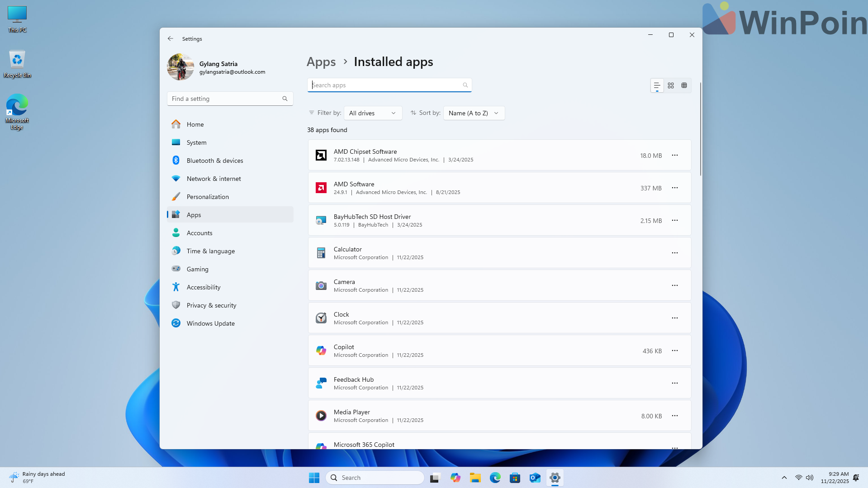Switch to grid view layout icon
Image resolution: width=868 pixels, height=488 pixels.
point(671,85)
